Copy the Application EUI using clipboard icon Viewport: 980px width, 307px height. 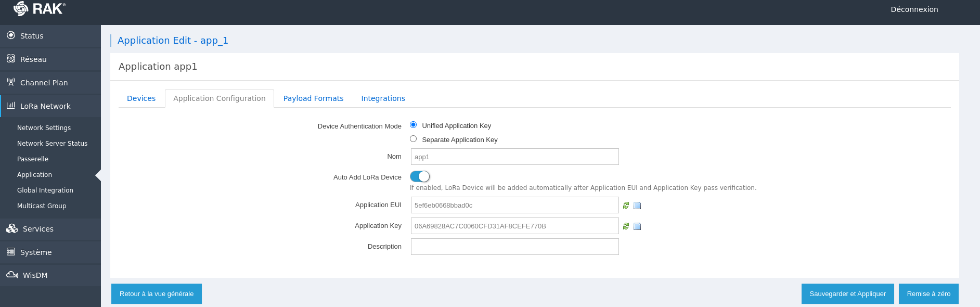pyautogui.click(x=637, y=206)
